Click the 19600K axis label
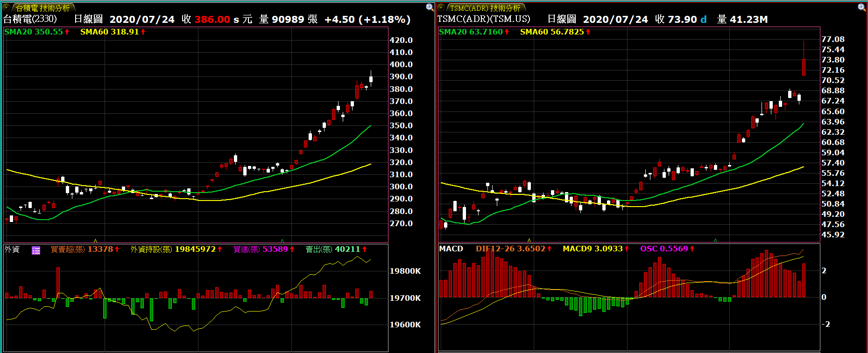868x353 pixels. click(405, 325)
